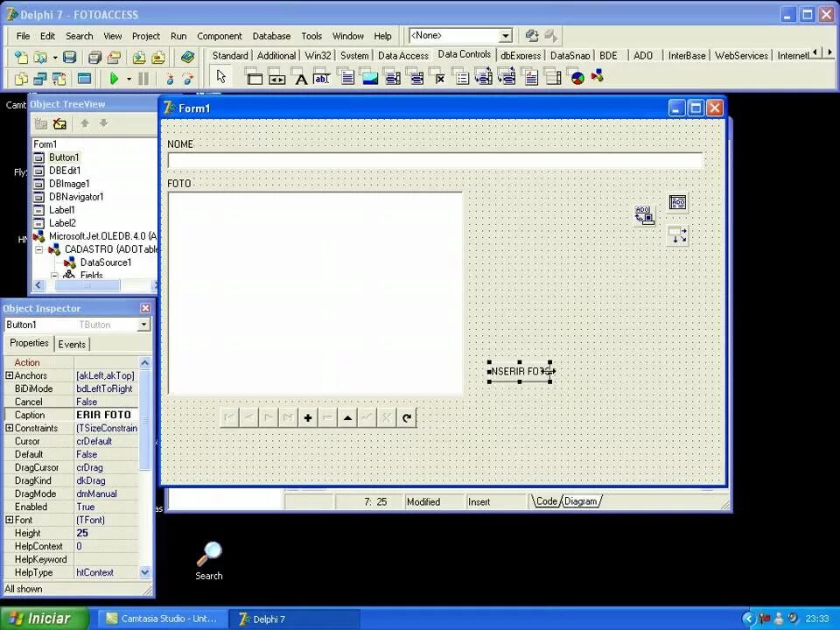Click the Iniciar start button
The height and width of the screenshot is (630, 840).
pyautogui.click(x=44, y=619)
